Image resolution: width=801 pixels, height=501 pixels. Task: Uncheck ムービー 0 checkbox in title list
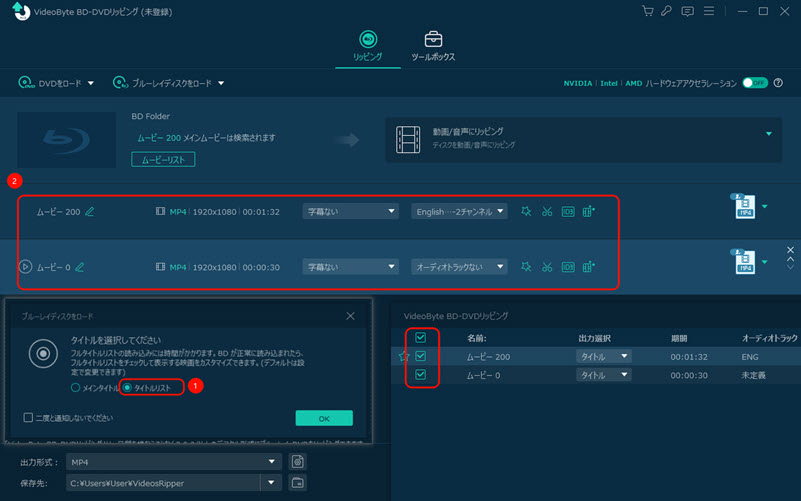[x=420, y=375]
